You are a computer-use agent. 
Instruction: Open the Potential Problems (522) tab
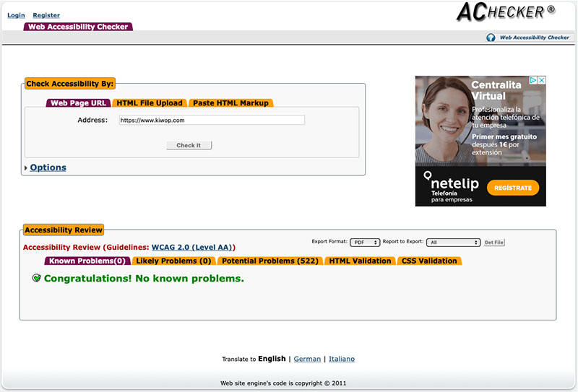coord(269,261)
